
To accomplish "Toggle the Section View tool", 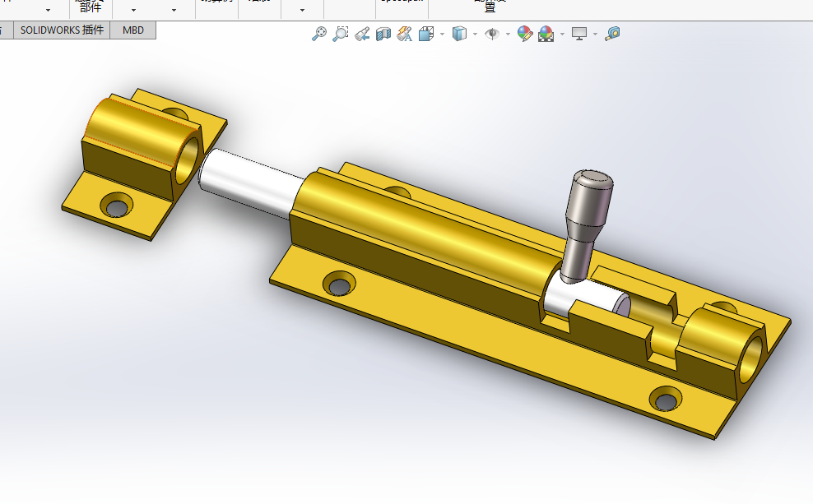I will [x=383, y=34].
